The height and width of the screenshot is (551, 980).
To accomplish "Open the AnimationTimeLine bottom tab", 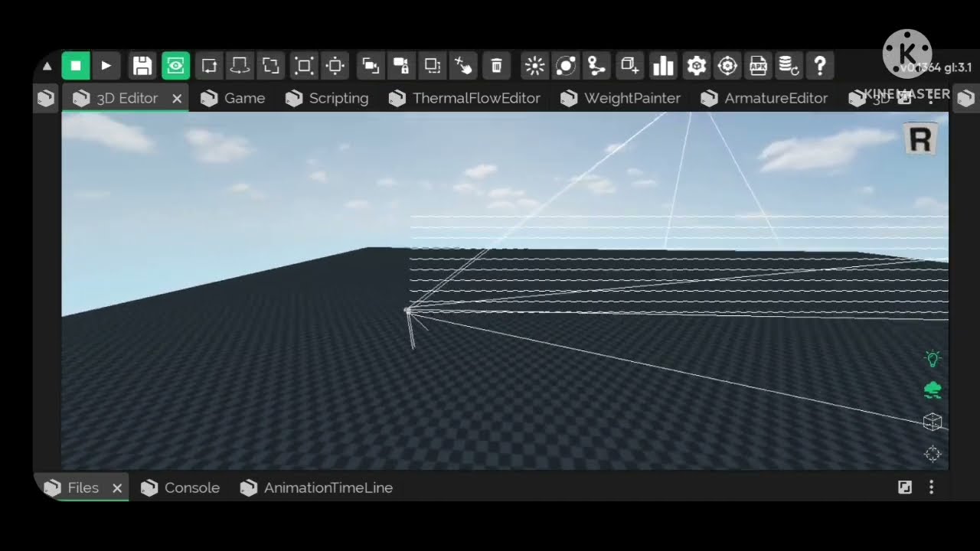I will click(316, 487).
